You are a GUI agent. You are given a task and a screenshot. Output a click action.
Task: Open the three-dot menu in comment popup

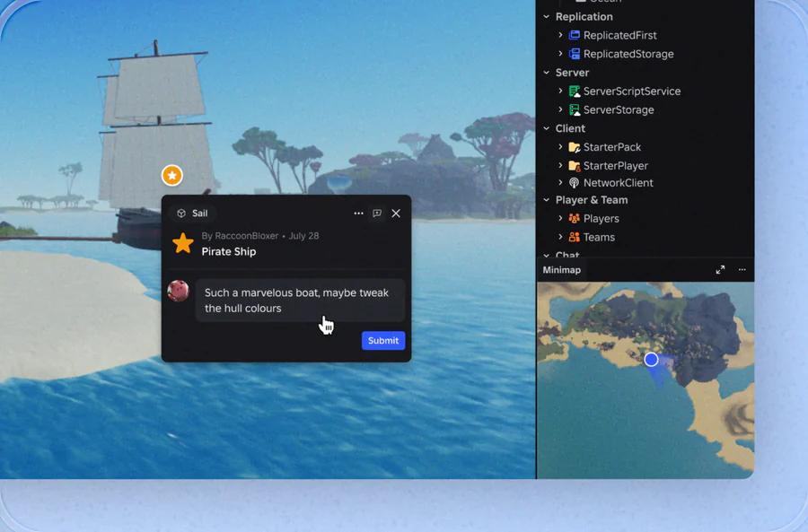click(x=358, y=214)
